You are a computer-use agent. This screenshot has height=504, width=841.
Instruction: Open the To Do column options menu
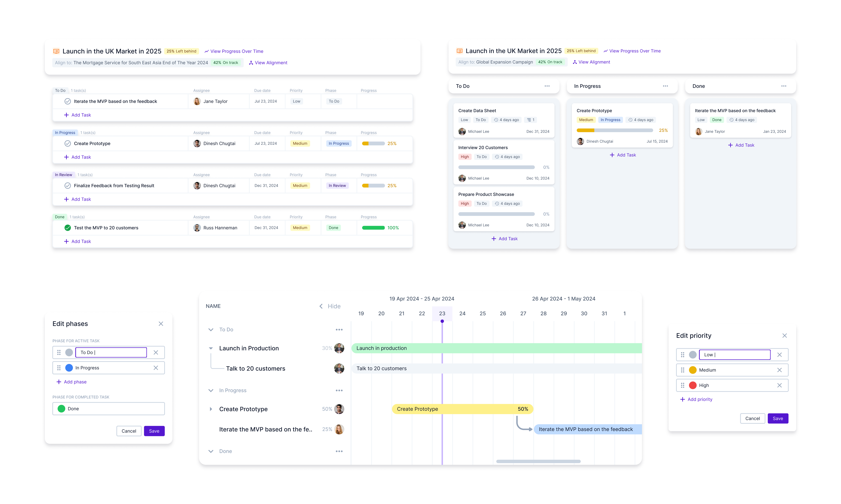547,86
